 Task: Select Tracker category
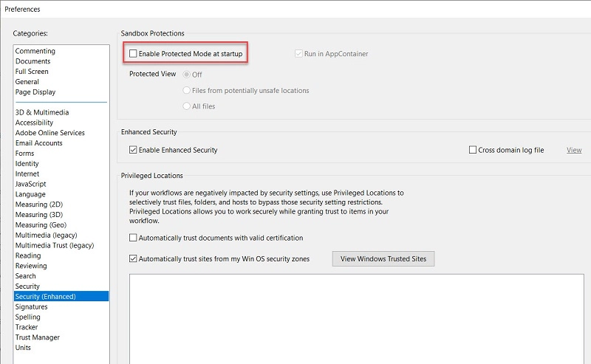27,327
